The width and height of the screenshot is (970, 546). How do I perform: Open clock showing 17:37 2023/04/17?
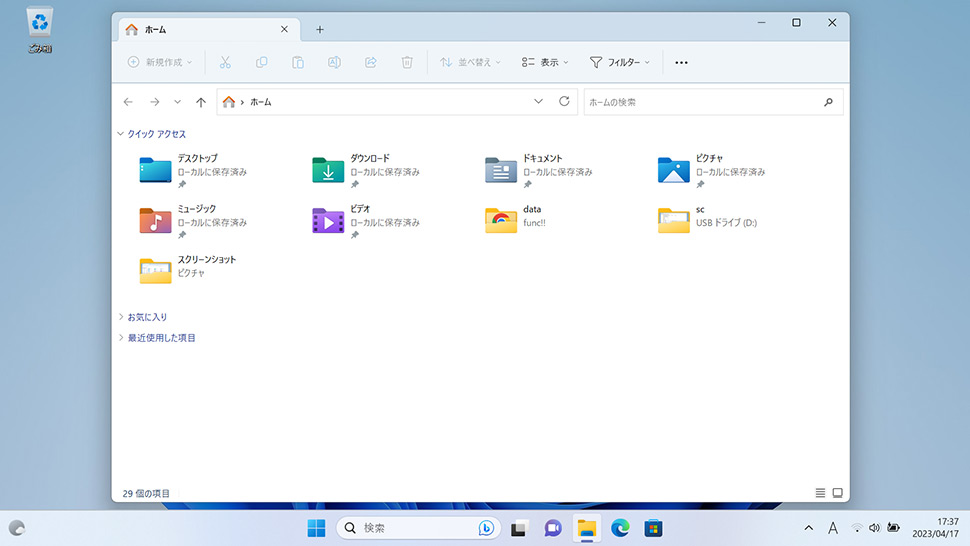tap(935, 527)
